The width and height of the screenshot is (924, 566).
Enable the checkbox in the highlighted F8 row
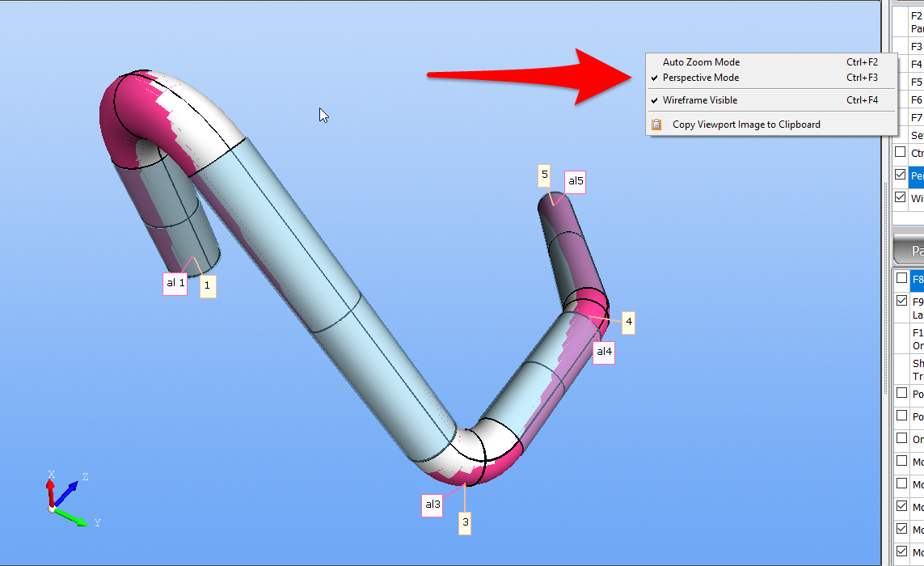901,279
